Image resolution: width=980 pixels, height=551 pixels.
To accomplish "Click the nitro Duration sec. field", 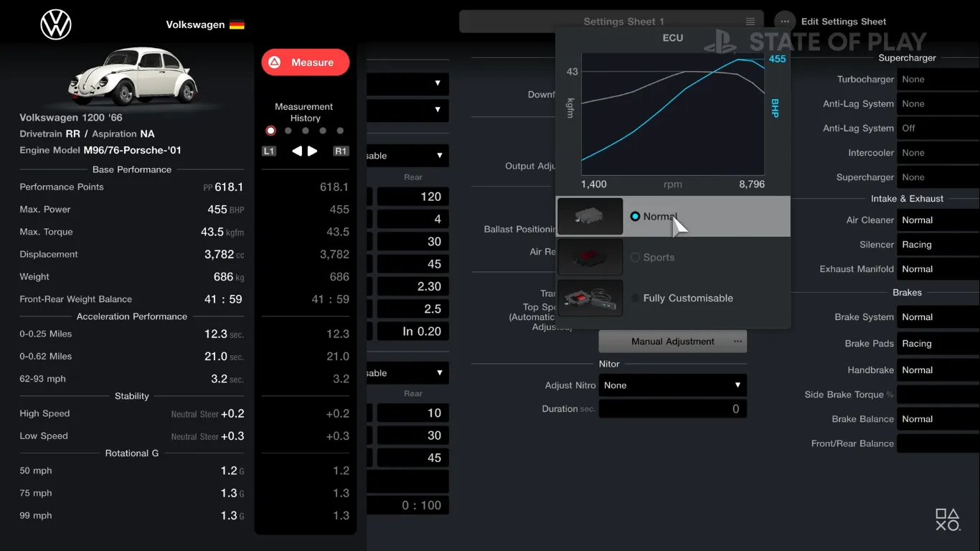I will coord(672,409).
